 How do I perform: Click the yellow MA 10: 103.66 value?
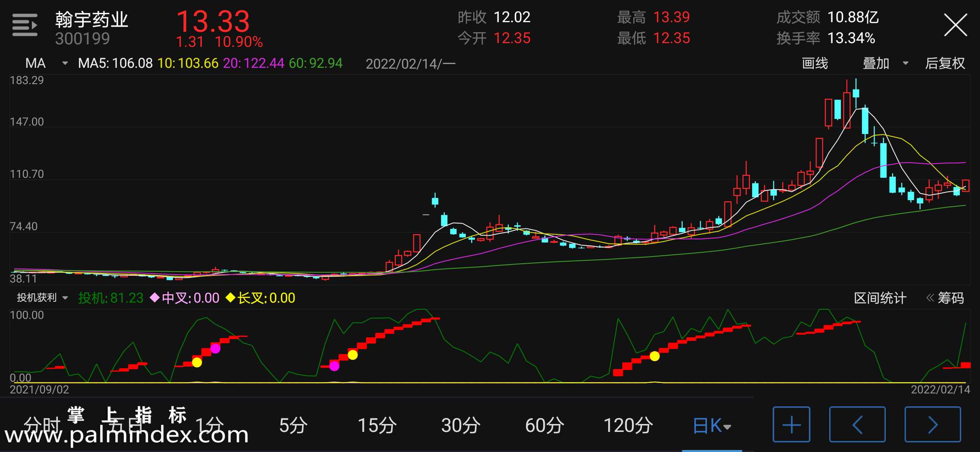pos(188,63)
